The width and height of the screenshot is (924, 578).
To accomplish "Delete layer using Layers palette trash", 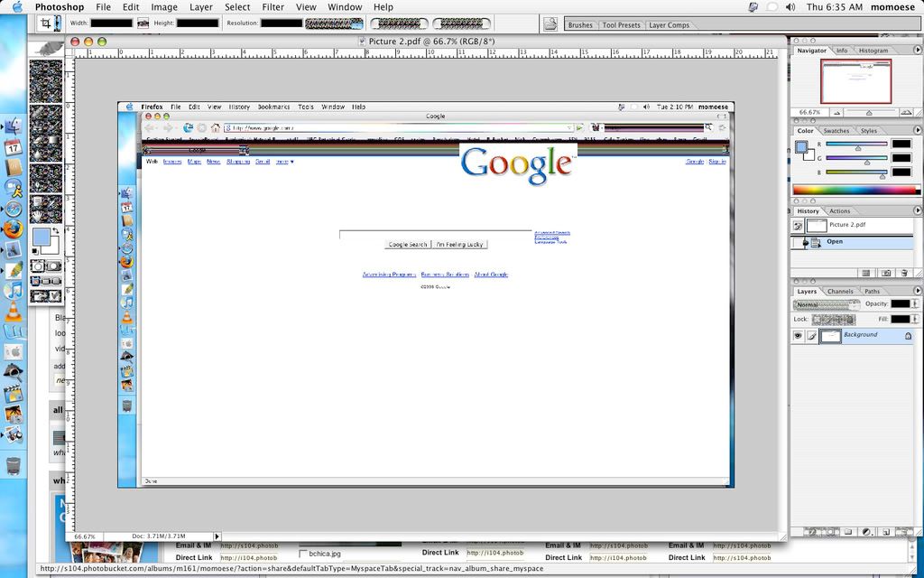I will coord(904,531).
